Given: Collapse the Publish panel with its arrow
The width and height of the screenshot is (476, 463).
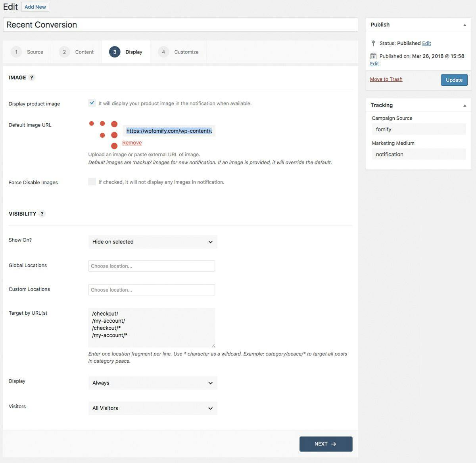Looking at the screenshot, I should click(464, 25).
